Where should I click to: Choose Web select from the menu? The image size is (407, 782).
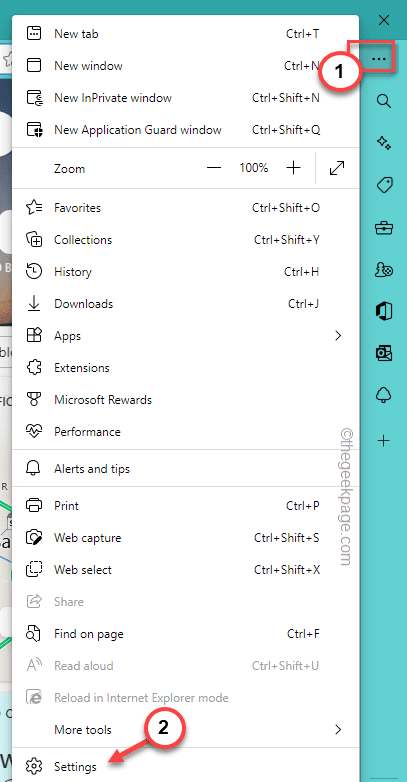click(186, 570)
